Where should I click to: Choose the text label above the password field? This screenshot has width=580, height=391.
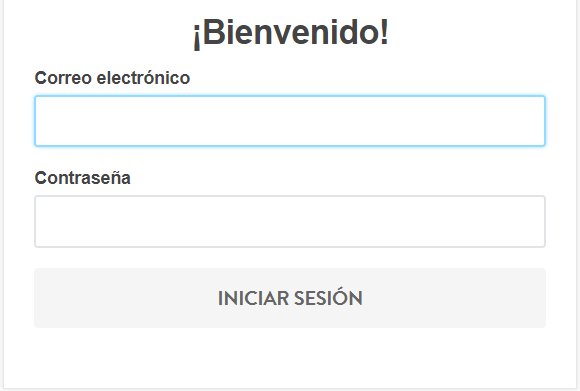coord(82,178)
